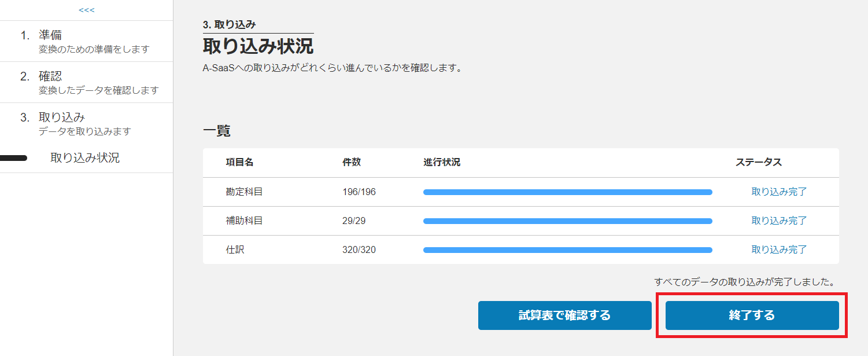Click 取り込み完了 status for 仕訳

[779, 249]
